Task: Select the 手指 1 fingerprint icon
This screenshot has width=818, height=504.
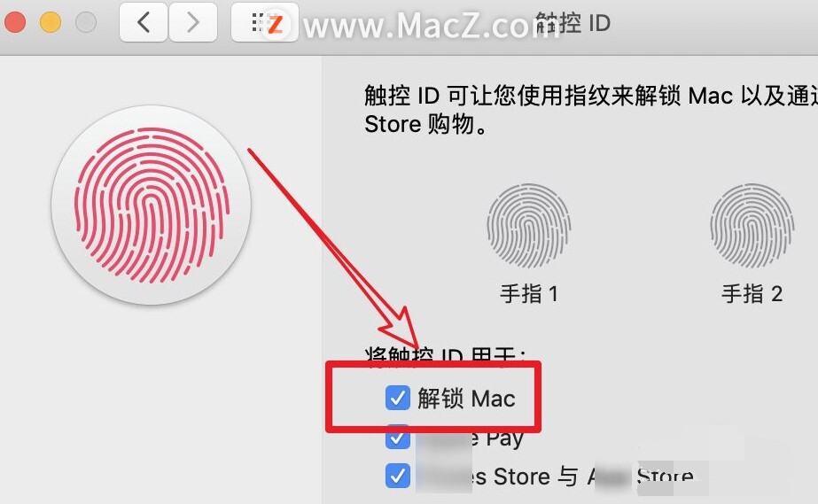Action: coord(528,225)
